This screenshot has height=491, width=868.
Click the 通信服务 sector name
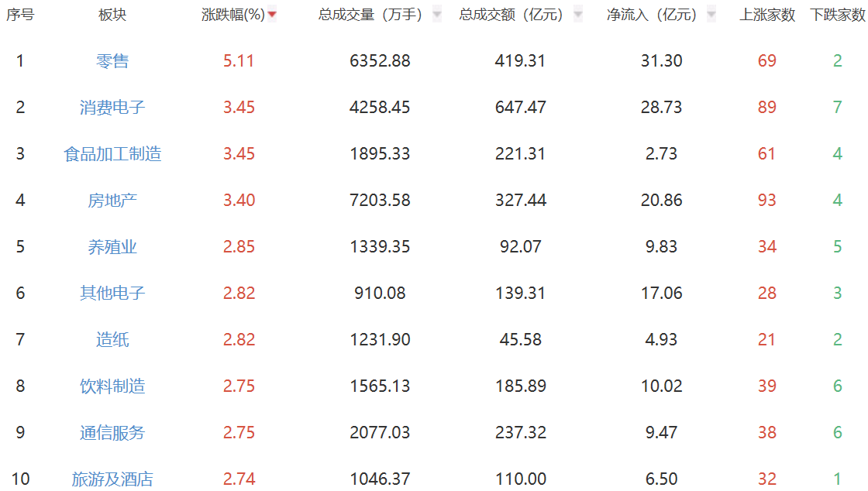[112, 433]
